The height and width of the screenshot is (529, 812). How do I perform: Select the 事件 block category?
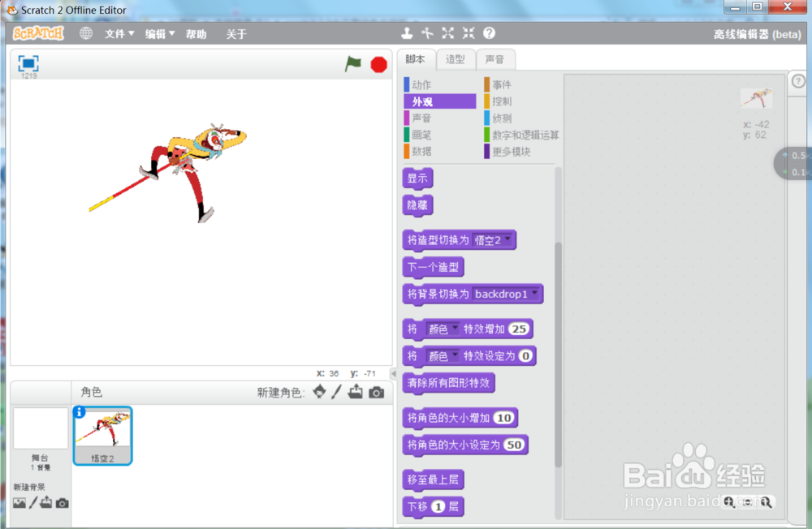[521, 84]
